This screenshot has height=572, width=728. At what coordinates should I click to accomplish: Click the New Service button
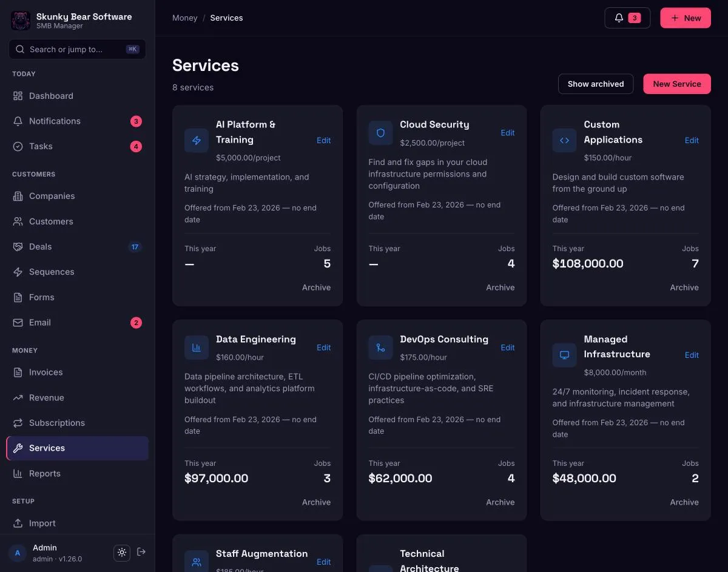[x=677, y=84]
